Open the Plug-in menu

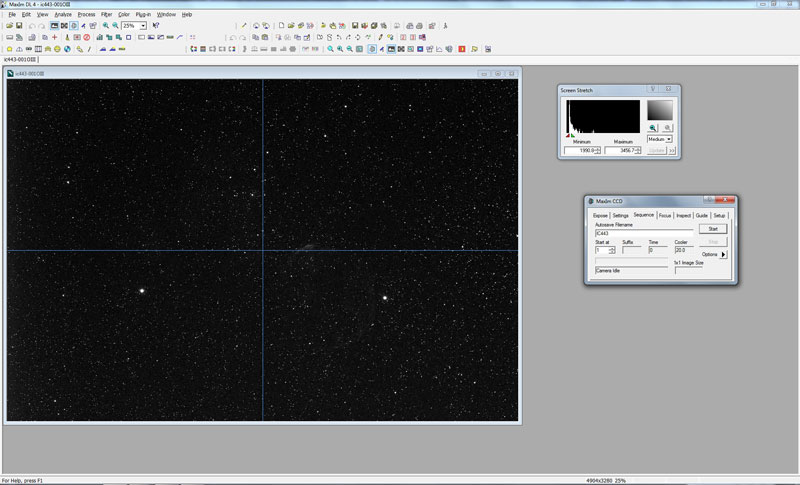click(x=142, y=15)
